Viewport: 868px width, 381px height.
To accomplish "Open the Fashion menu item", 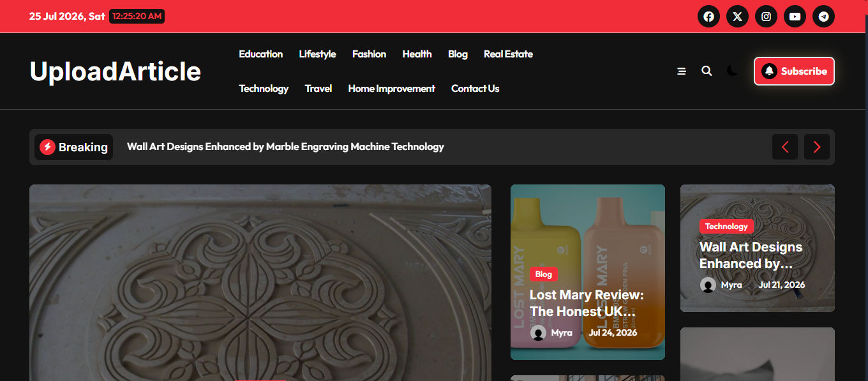I will click(x=369, y=54).
